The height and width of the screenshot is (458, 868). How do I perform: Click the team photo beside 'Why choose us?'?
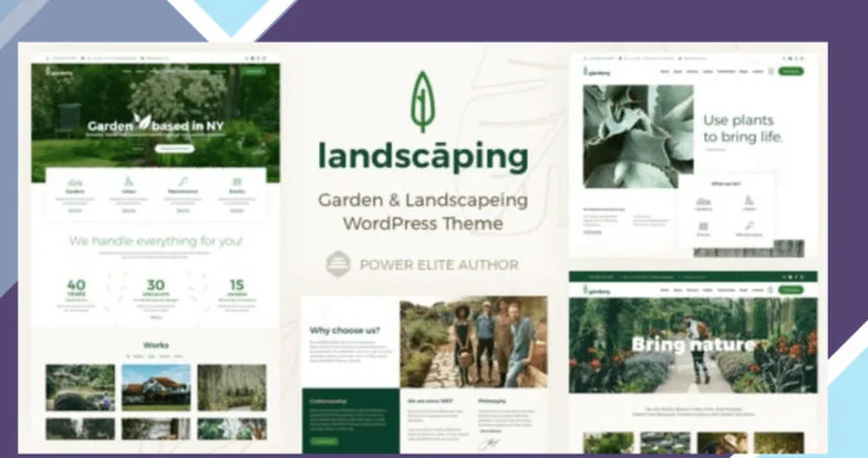(473, 342)
